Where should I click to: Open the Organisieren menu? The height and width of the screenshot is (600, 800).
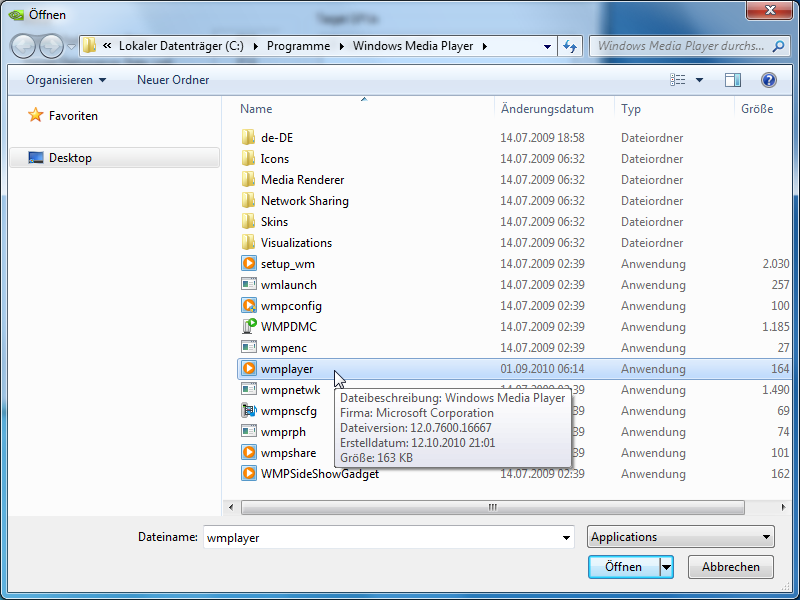pyautogui.click(x=66, y=80)
